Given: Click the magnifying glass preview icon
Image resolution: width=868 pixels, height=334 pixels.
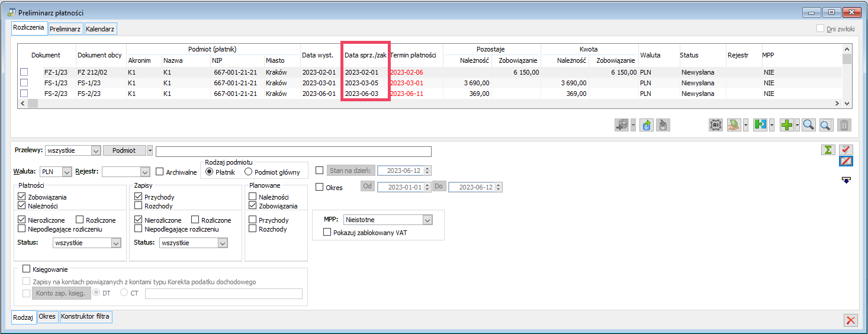Looking at the screenshot, I should click(808, 125).
